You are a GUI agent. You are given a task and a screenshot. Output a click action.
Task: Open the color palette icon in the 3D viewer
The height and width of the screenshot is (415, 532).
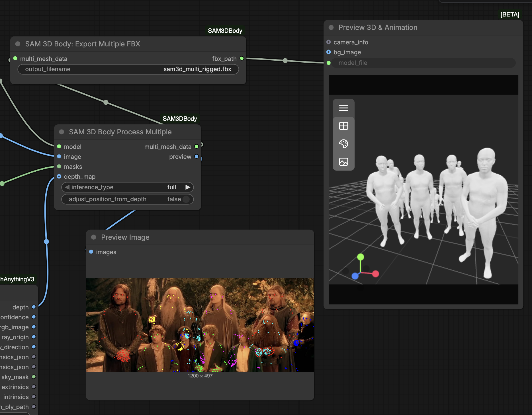point(343,144)
